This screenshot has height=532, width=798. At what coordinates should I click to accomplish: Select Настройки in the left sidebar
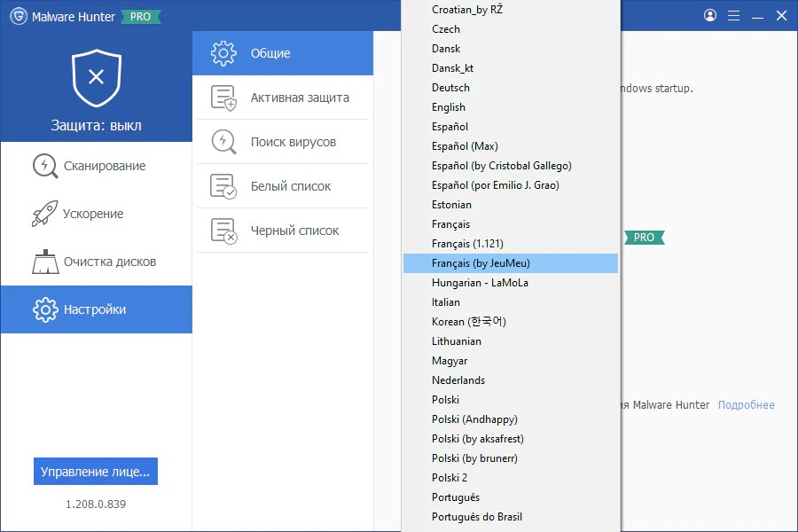[x=96, y=309]
